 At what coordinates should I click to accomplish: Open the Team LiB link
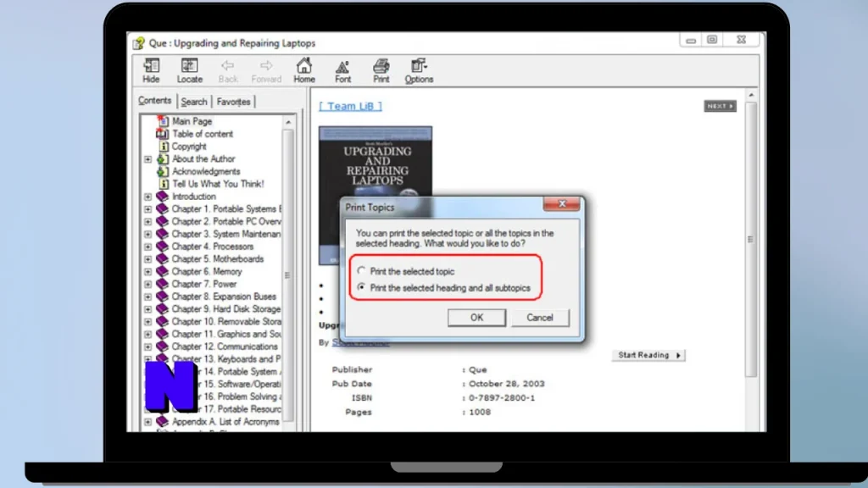(x=350, y=106)
